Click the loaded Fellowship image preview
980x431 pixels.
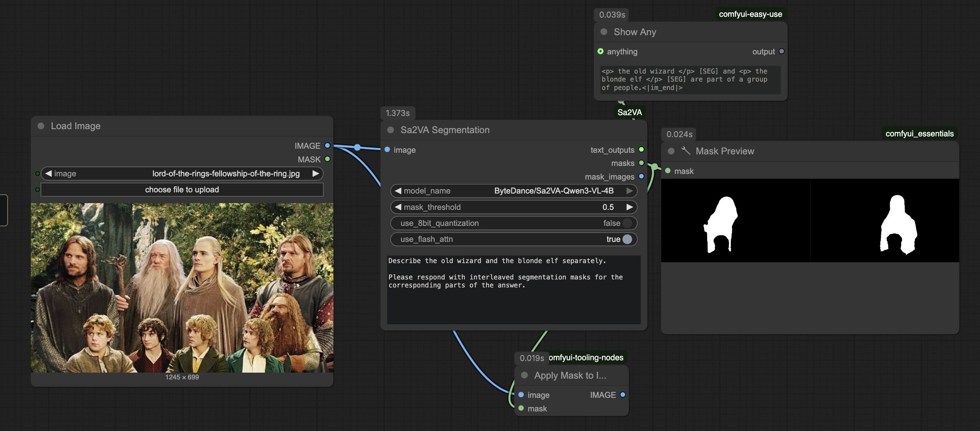(x=182, y=288)
